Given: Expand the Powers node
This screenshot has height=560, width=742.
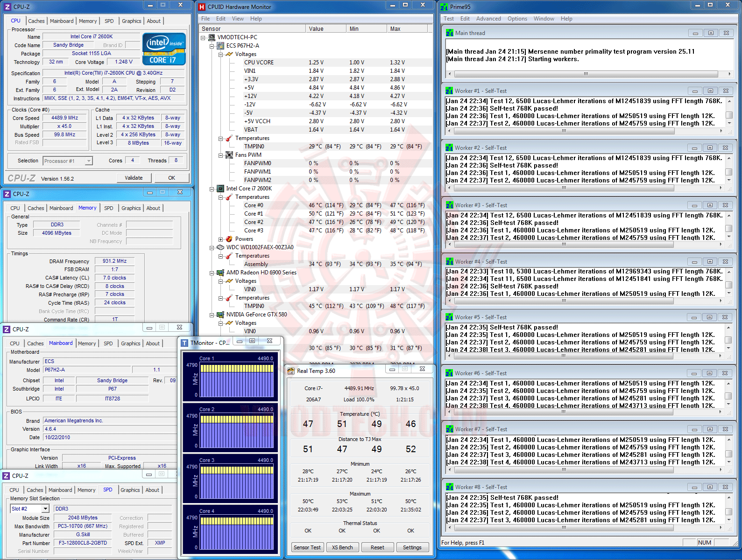Looking at the screenshot, I should pos(221,239).
